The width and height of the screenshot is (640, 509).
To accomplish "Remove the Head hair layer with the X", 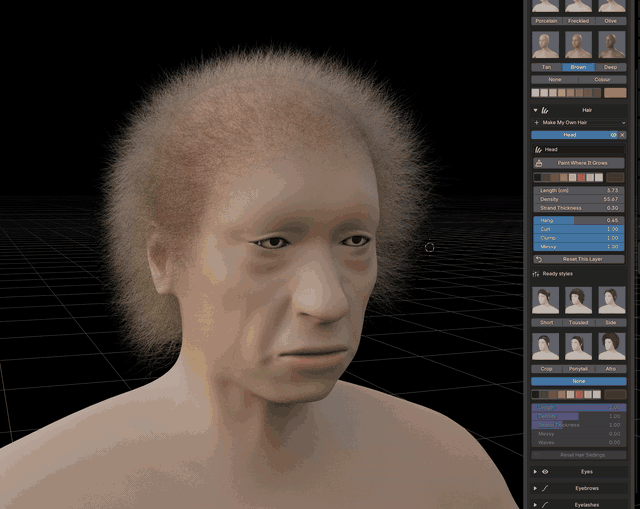I will point(622,135).
